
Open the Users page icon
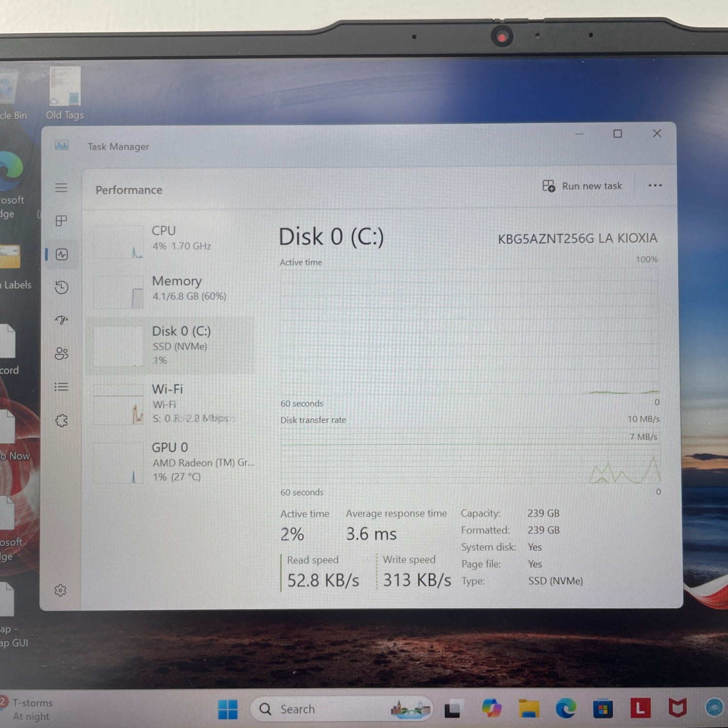pyautogui.click(x=62, y=353)
